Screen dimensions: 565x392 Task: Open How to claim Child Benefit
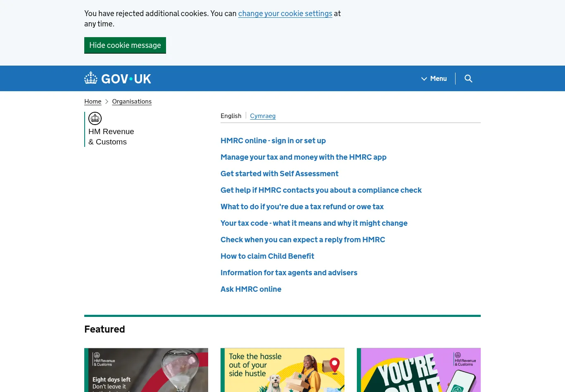point(267,256)
